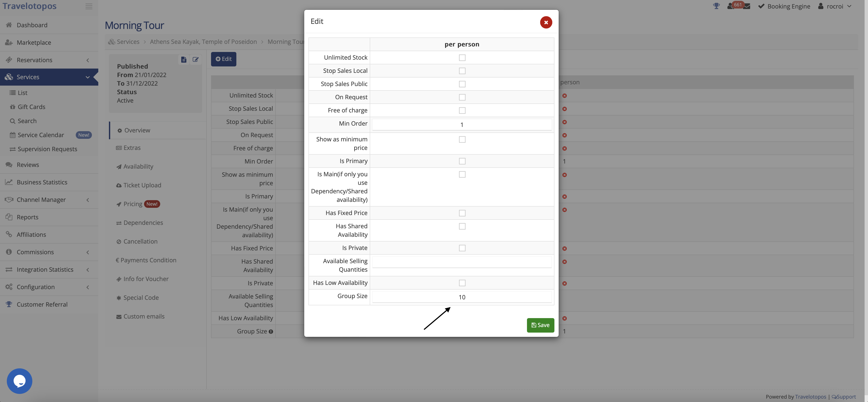This screenshot has height=402, width=868.
Task: Click the Group Size info icon
Action: [271, 332]
